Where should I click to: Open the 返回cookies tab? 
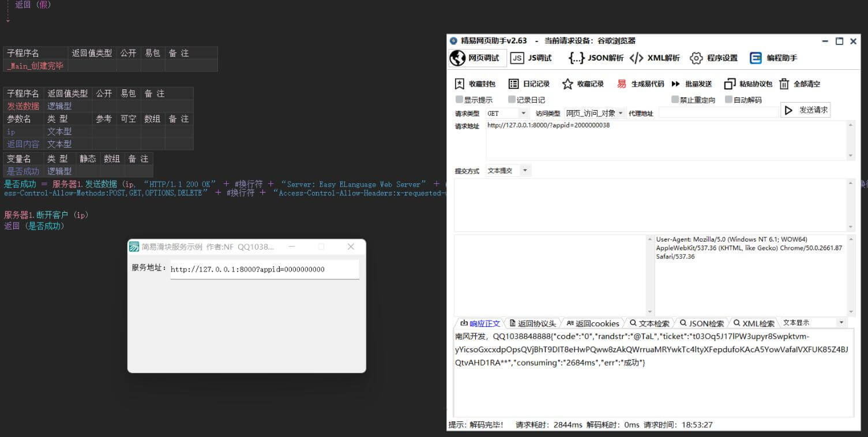point(592,323)
